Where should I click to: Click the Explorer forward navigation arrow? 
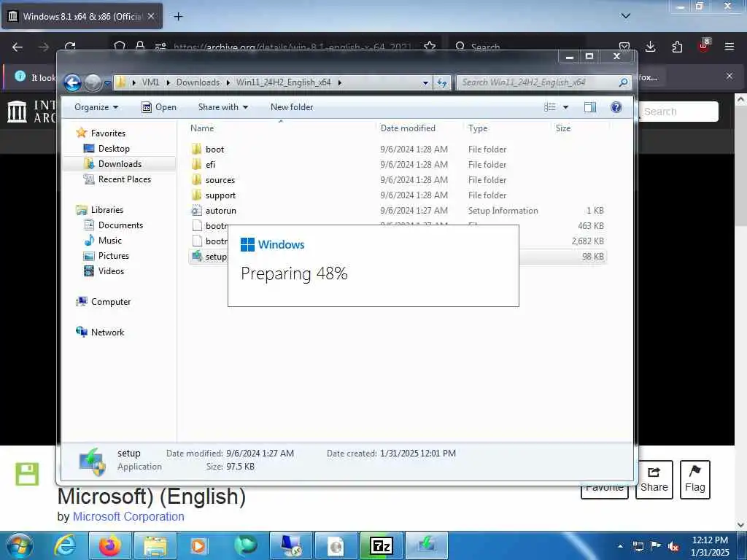(93, 83)
